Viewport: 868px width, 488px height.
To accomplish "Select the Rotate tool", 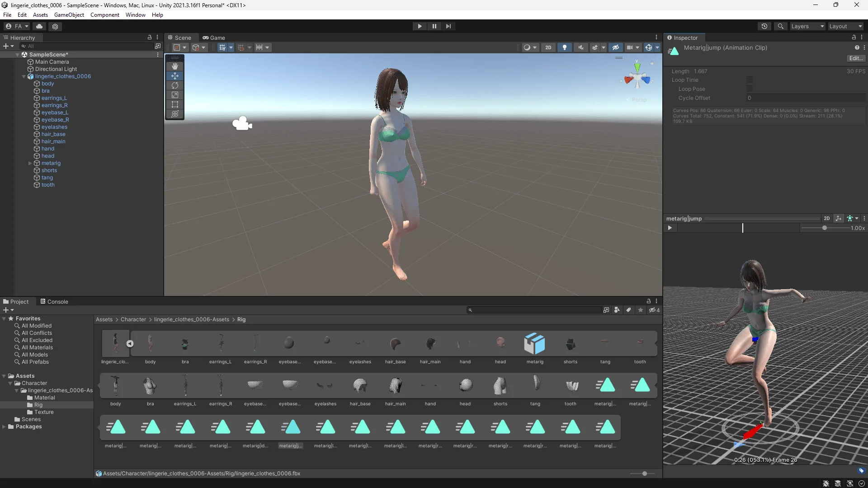I will click(175, 85).
